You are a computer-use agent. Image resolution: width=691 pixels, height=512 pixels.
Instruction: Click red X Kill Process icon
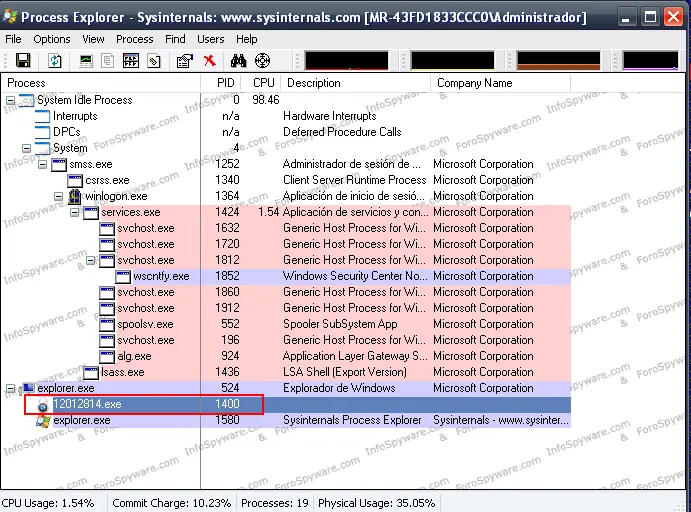[210, 60]
